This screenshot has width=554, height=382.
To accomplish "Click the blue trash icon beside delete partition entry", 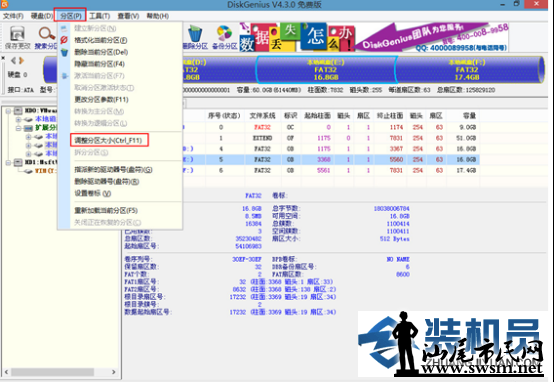I will click(x=64, y=52).
